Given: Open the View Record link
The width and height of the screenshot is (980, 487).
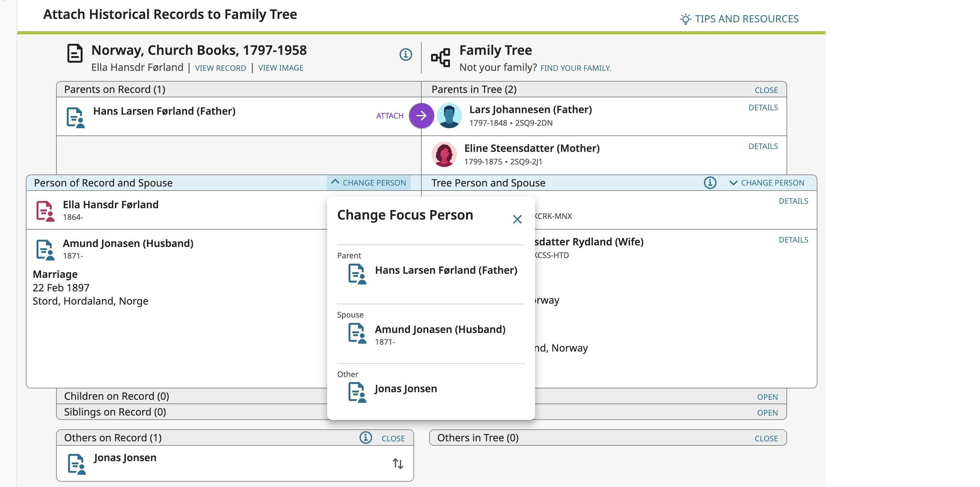Looking at the screenshot, I should click(220, 68).
